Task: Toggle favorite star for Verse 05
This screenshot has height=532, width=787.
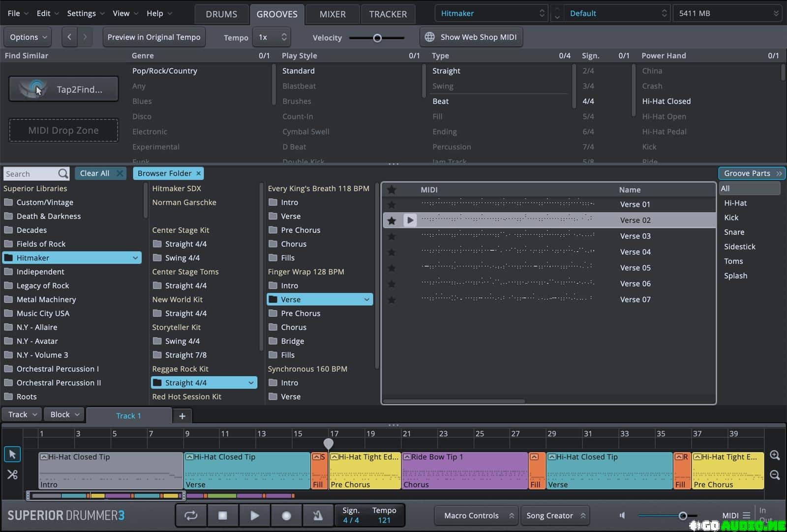Action: (x=392, y=268)
